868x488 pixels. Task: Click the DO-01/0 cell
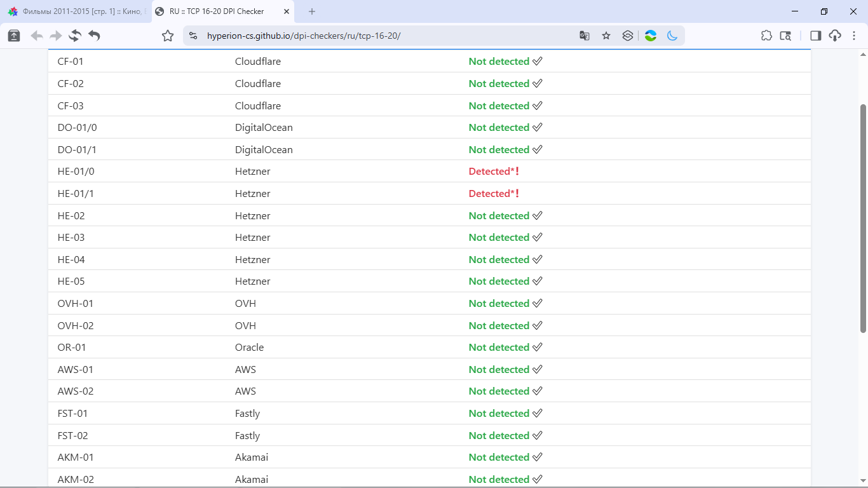coord(77,128)
